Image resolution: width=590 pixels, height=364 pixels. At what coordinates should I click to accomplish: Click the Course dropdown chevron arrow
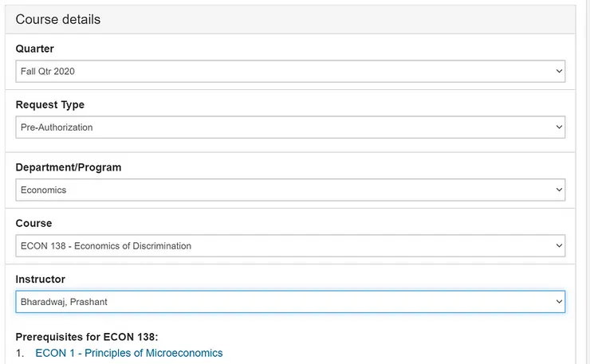[558, 246]
